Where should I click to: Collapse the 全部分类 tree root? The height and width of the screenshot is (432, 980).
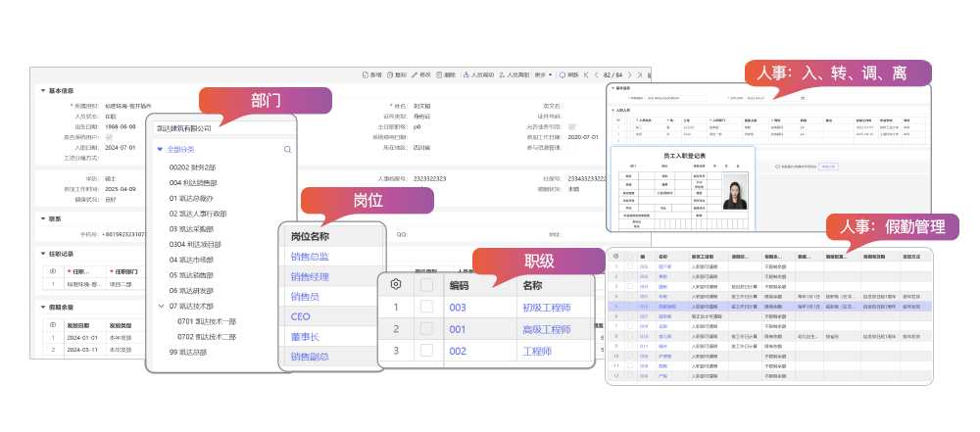tap(160, 150)
